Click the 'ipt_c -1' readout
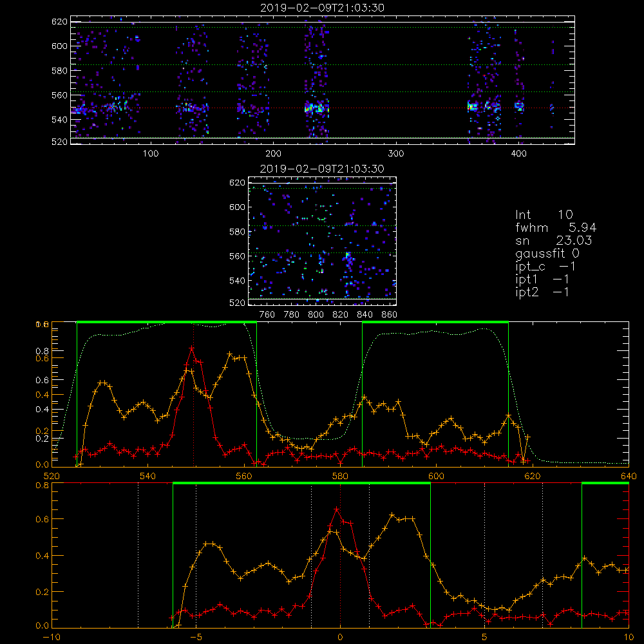The height and width of the screenshot is (644, 644). (545, 267)
